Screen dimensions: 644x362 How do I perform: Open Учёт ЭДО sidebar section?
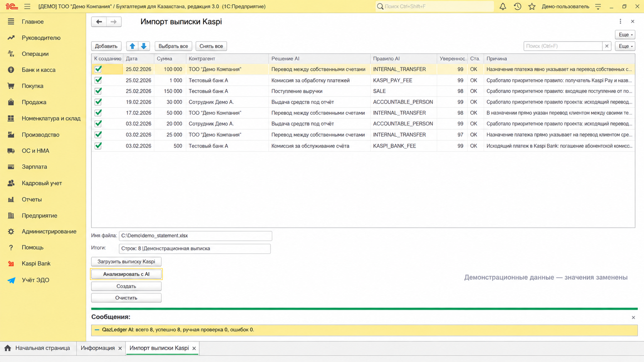pos(35,280)
